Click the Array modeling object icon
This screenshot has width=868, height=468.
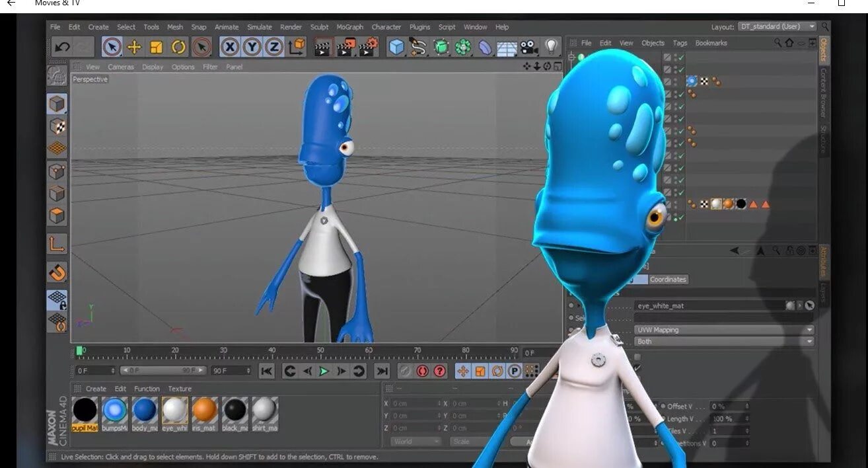point(464,47)
